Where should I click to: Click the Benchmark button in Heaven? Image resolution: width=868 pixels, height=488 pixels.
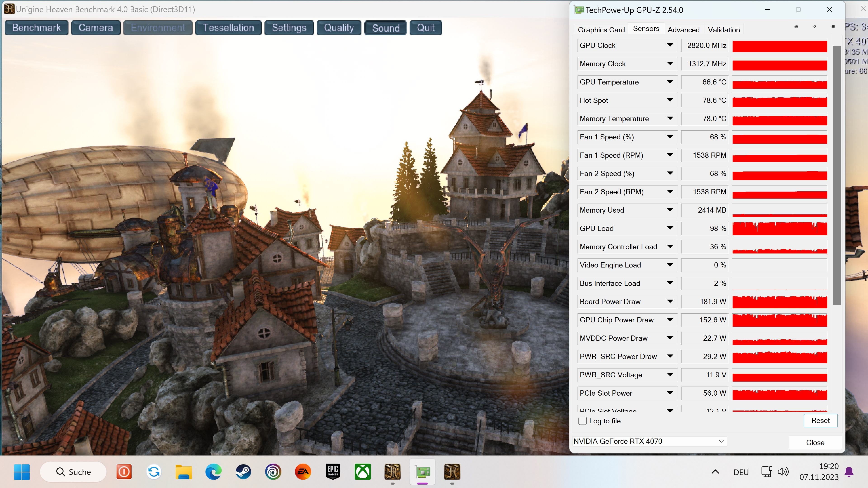[36, 28]
